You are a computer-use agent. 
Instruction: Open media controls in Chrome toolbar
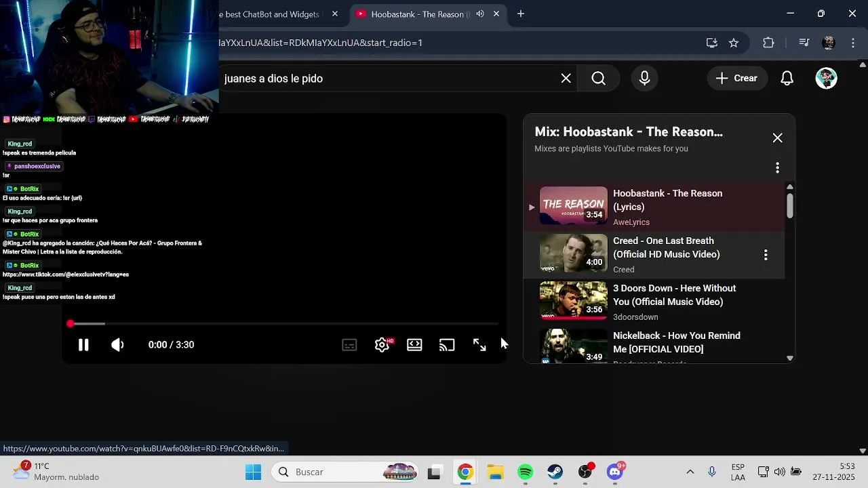[804, 43]
